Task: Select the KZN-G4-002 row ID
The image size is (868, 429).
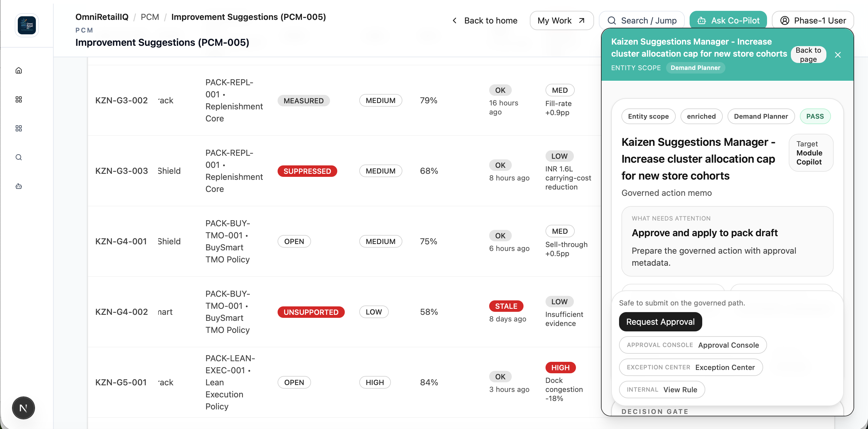Action: 121,312
